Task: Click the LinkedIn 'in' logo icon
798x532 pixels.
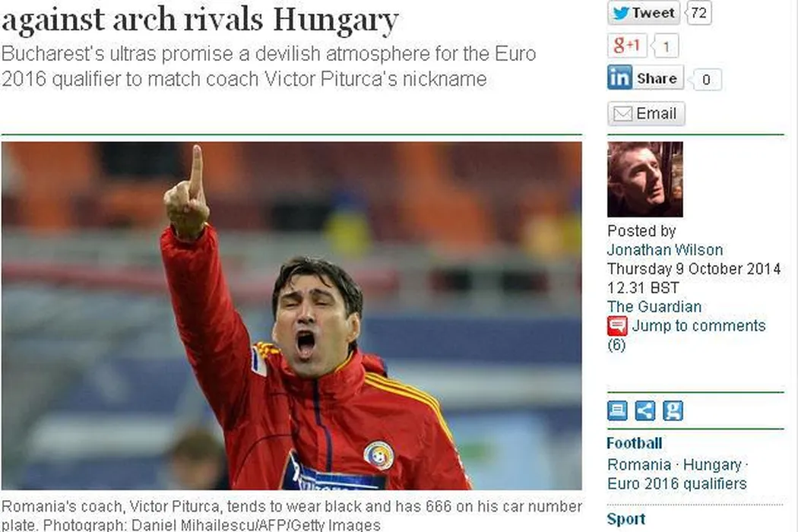Action: tap(619, 78)
